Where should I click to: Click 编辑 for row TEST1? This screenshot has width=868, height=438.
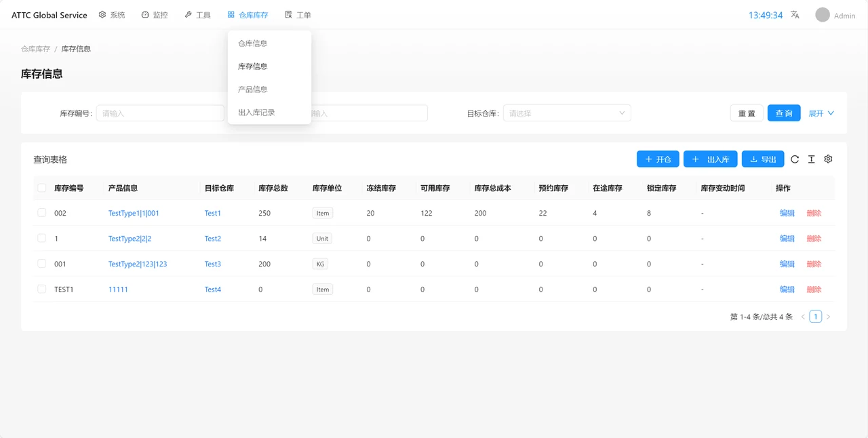pos(787,290)
